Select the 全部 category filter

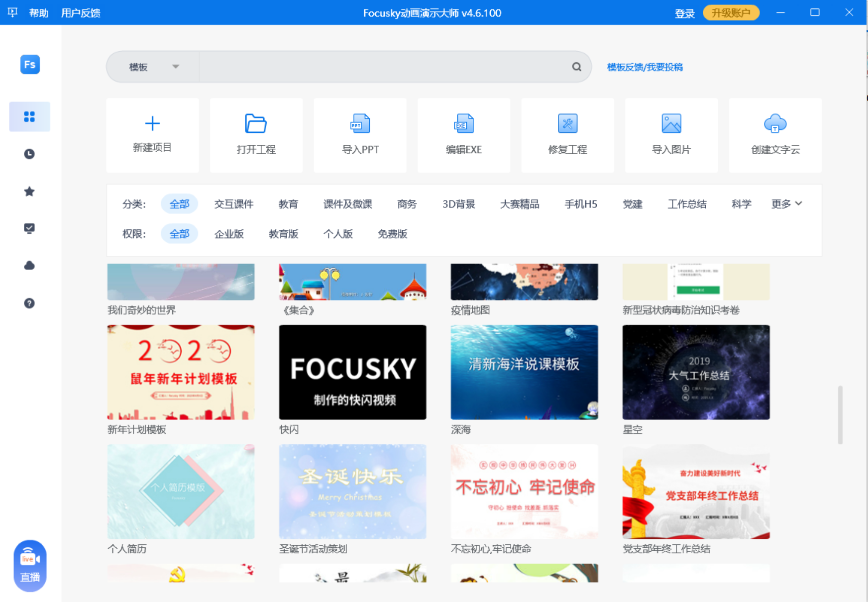[179, 204]
